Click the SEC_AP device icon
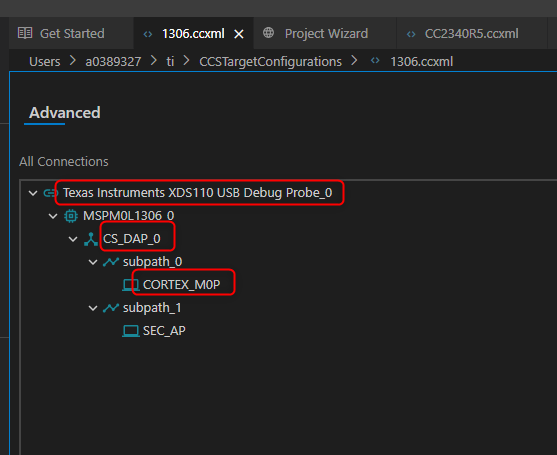This screenshot has width=557, height=455. pyautogui.click(x=130, y=331)
